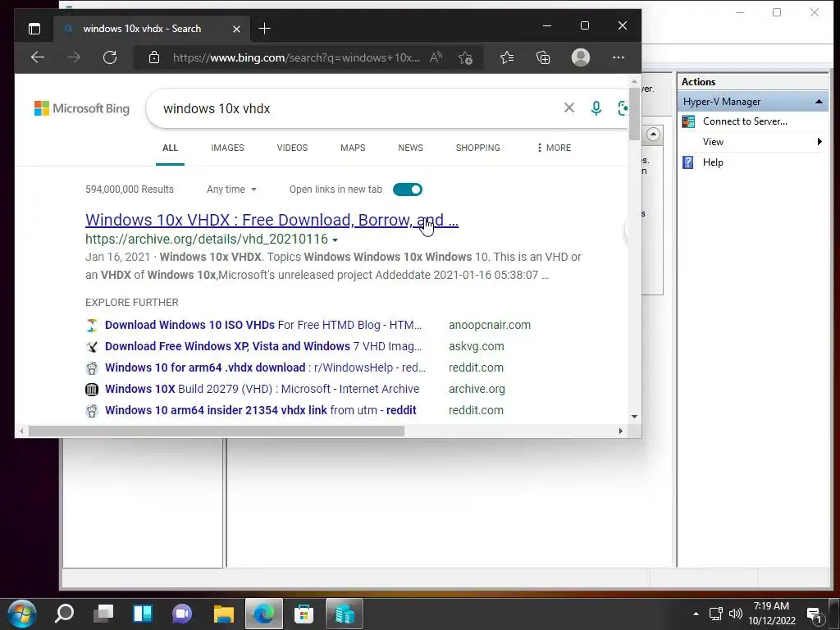The height and width of the screenshot is (630, 840).
Task: Expand the archive.org URL dropdown arrow
Action: click(336, 240)
